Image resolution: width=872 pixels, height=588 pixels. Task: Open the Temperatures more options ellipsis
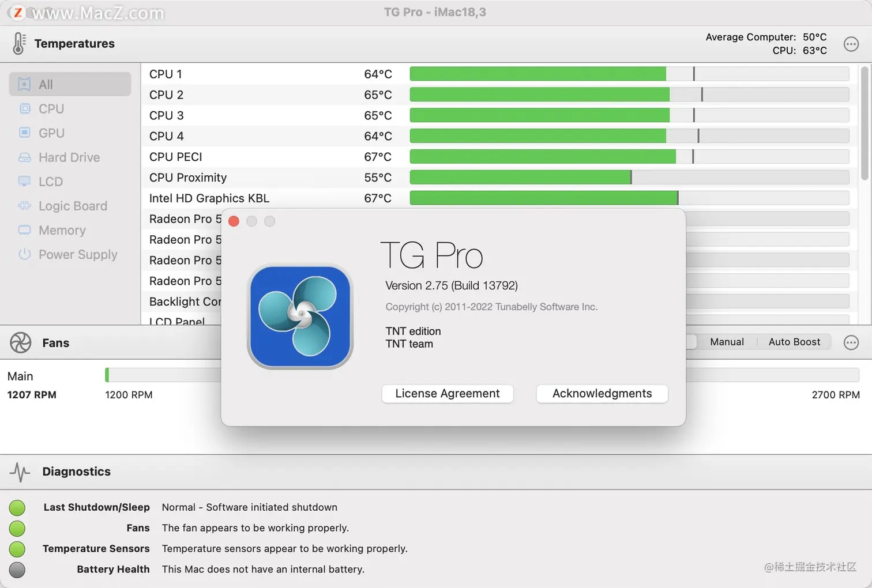pyautogui.click(x=851, y=44)
